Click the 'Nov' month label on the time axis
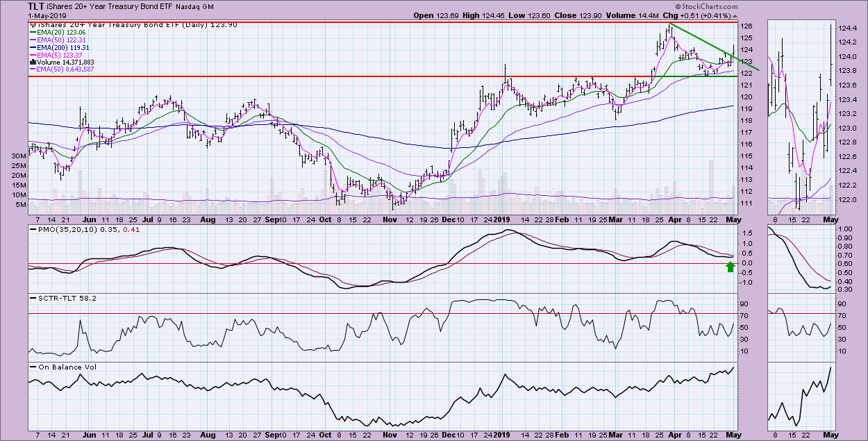The width and height of the screenshot is (868, 441). point(389,219)
